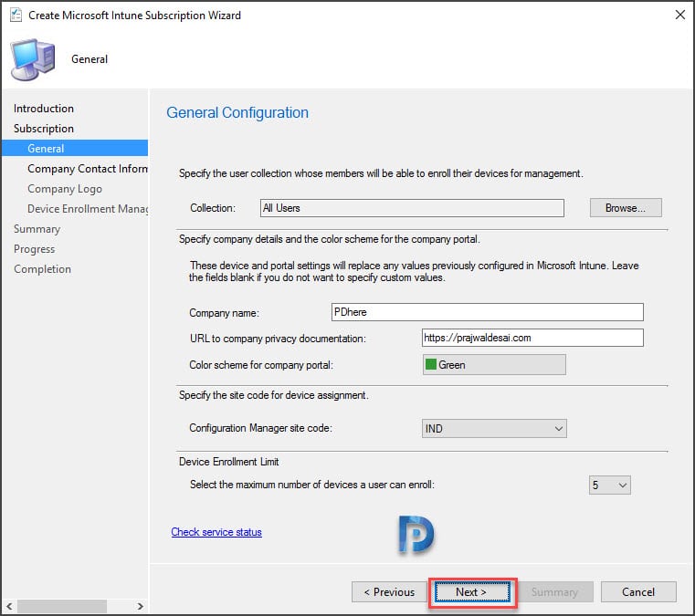The height and width of the screenshot is (616, 695).
Task: Click the wizard title bar icon
Action: (x=16, y=15)
